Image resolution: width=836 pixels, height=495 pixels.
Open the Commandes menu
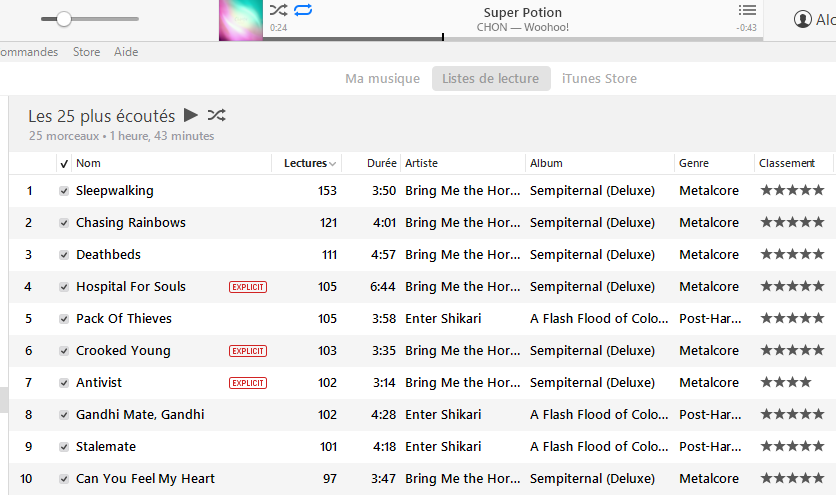(x=29, y=52)
